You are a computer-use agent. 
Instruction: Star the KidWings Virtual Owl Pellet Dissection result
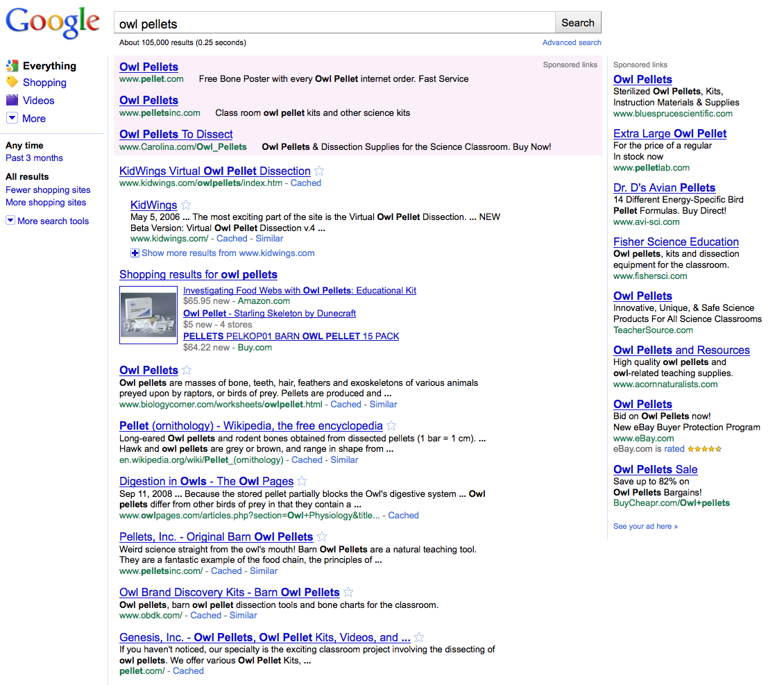pyautogui.click(x=319, y=171)
